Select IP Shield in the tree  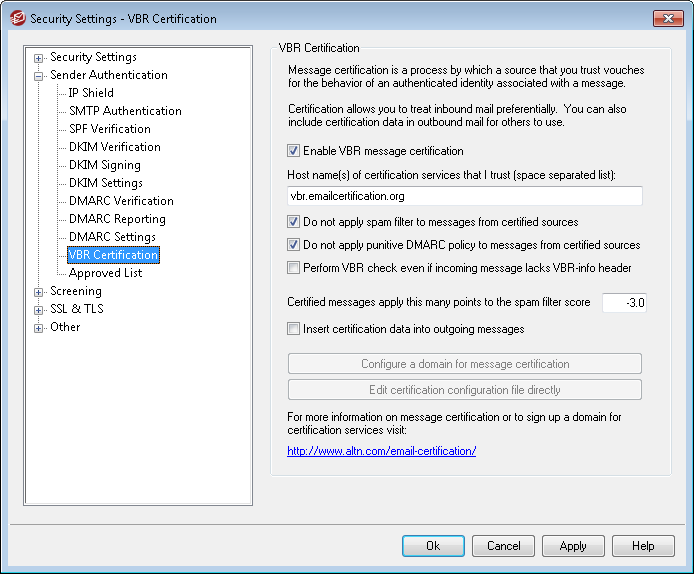91,93
